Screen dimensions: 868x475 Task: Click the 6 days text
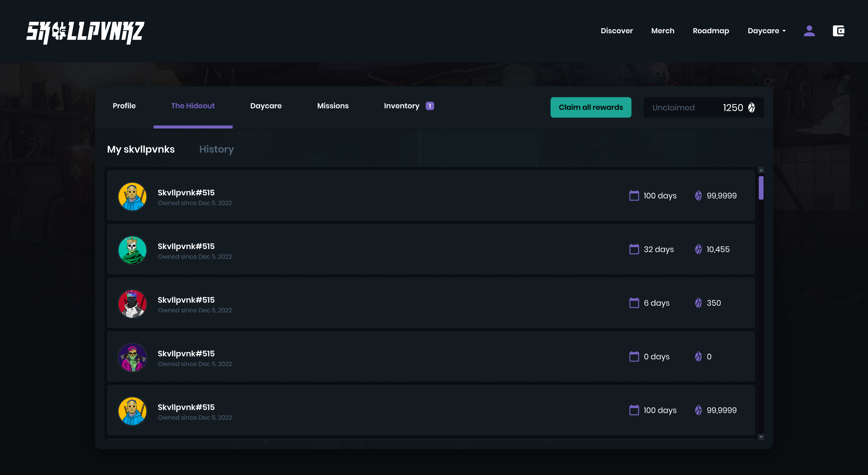[657, 303]
